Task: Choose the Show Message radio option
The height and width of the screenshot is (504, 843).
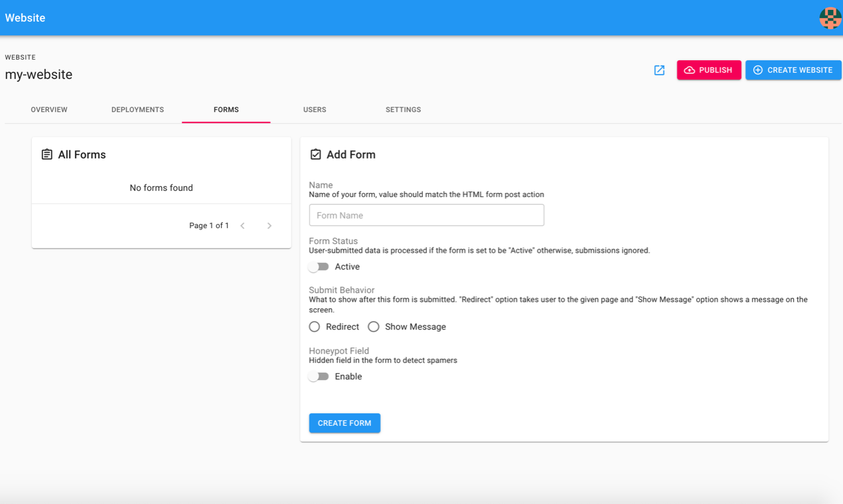Action: [374, 327]
